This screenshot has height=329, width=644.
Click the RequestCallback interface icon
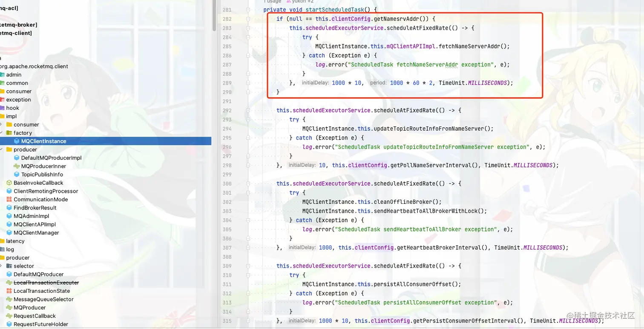click(x=9, y=316)
